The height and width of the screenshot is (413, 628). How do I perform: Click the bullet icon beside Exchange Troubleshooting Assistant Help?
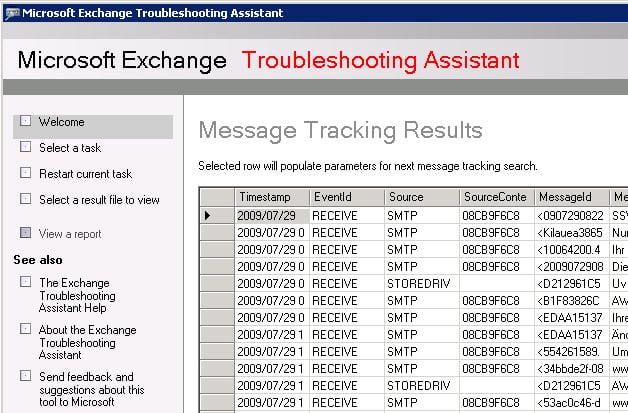pyautogui.click(x=25, y=282)
